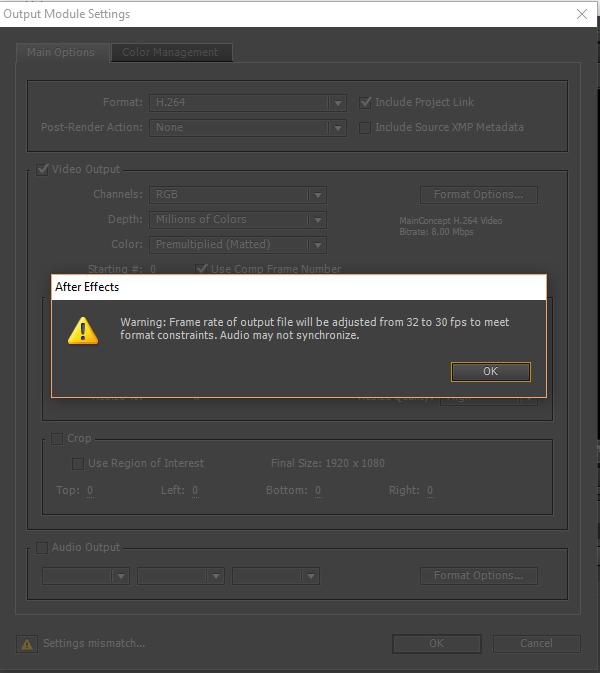Open the second Audio Output dropdown
The height and width of the screenshot is (673, 600).
click(181, 576)
